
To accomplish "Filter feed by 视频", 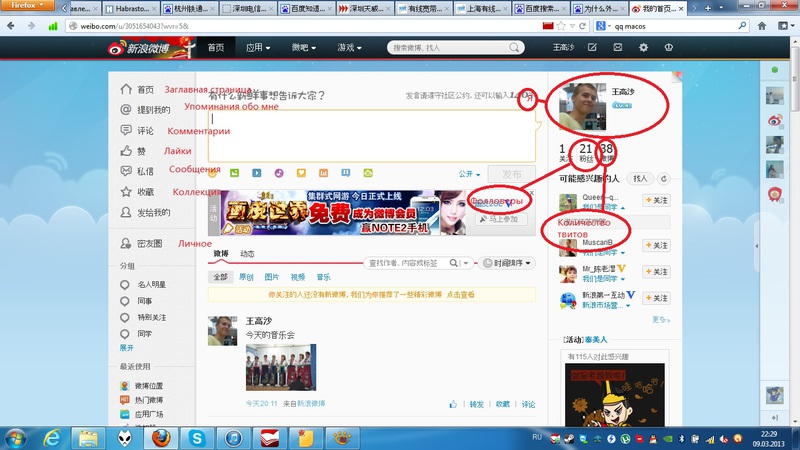I will click(x=297, y=277).
